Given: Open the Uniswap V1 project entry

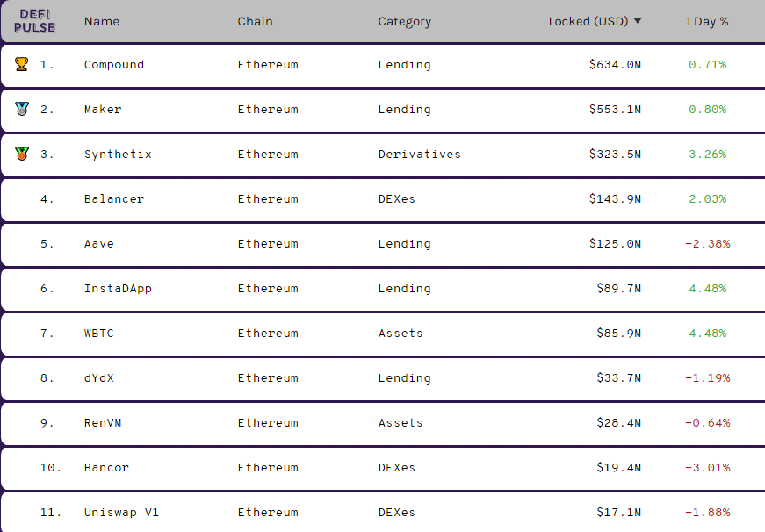Looking at the screenshot, I should coord(121,513).
